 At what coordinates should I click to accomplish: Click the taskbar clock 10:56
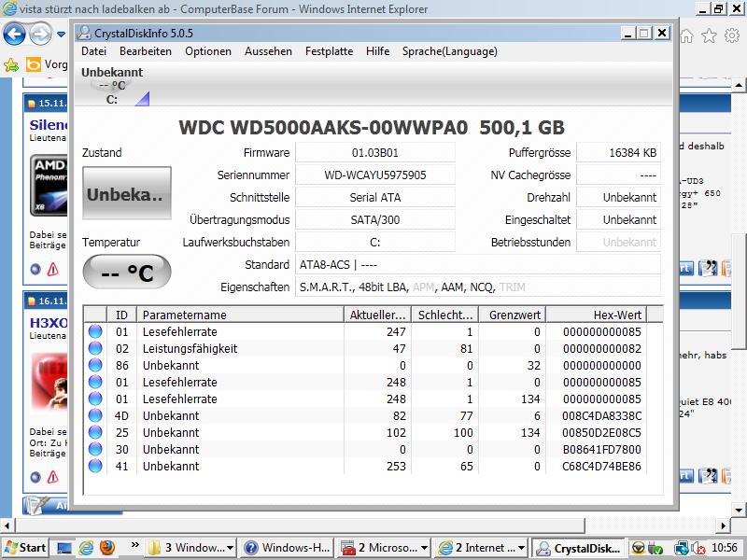[725, 548]
